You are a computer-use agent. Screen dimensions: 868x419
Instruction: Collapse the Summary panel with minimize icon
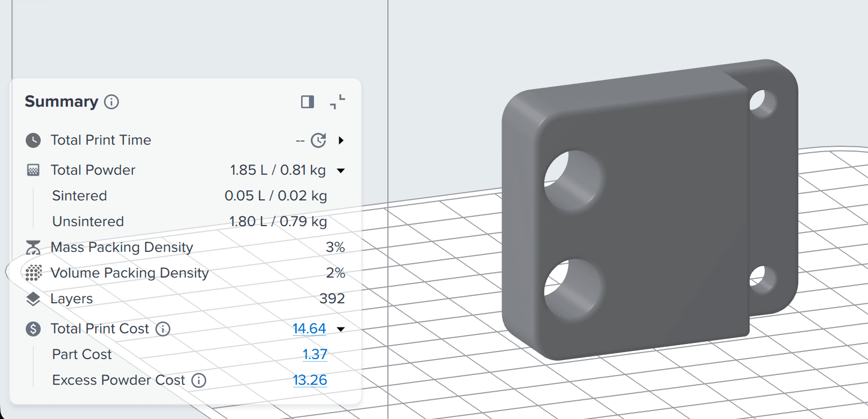[338, 102]
